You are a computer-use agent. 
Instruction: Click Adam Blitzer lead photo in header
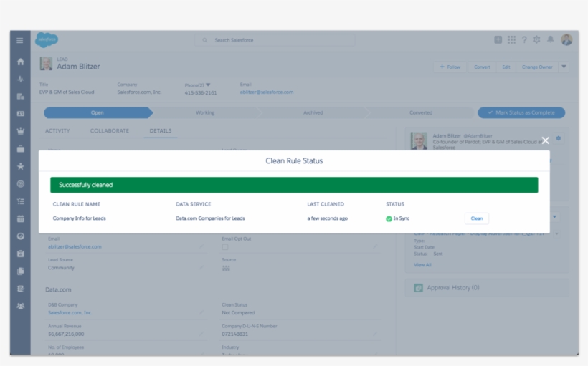tap(46, 64)
